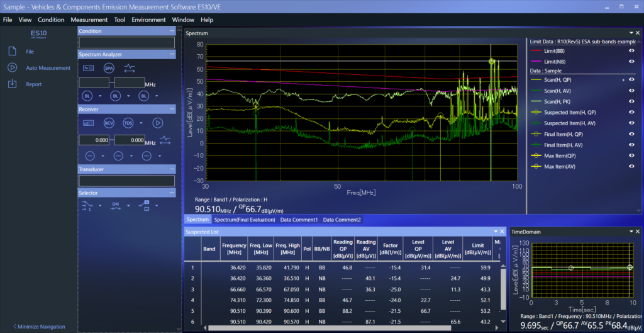This screenshot has width=644, height=333.
Task: Open the Measurement menu
Action: (x=89, y=20)
